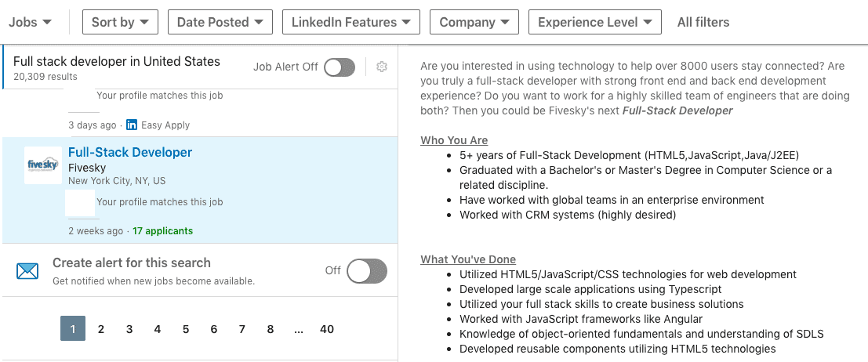This screenshot has height=362, width=868.
Task: Jump to results page 40
Action: click(327, 329)
